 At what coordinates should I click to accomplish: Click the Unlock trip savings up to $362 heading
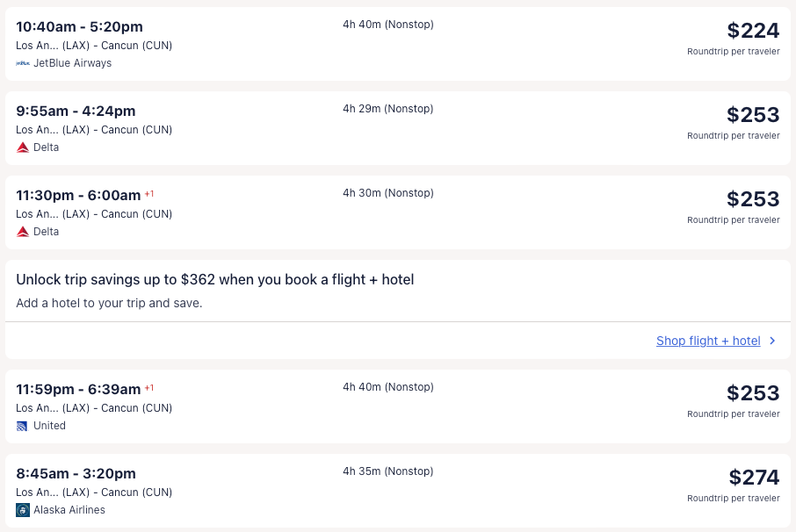tap(215, 279)
